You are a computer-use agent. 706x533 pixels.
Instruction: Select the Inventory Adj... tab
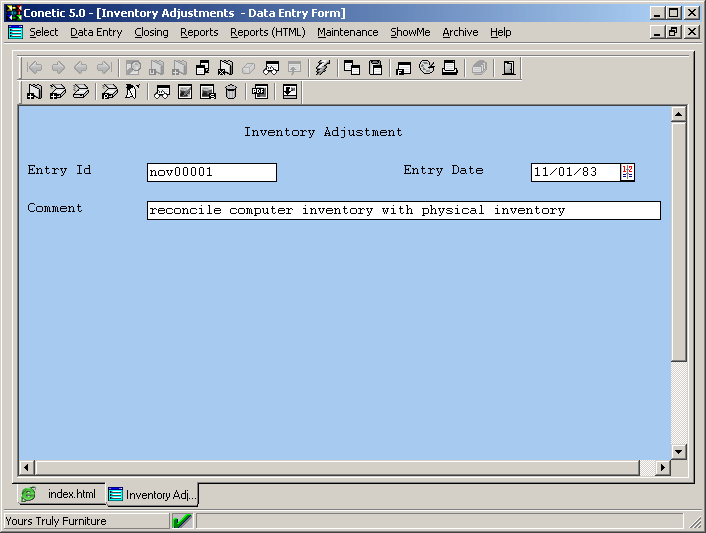153,495
